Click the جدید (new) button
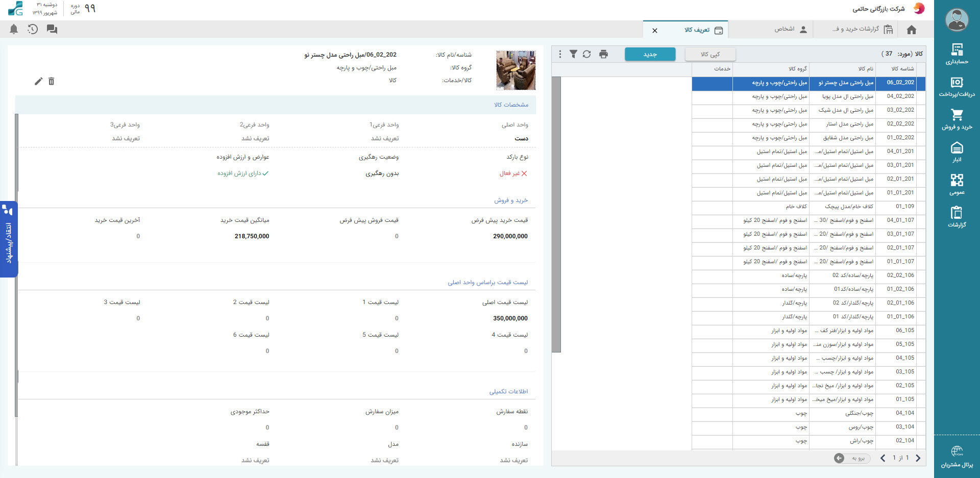The width and height of the screenshot is (980, 478). tap(650, 54)
